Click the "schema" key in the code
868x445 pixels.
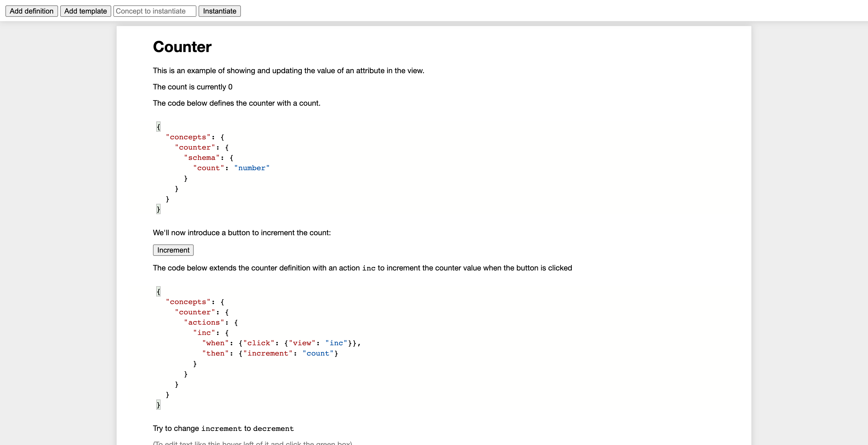tap(202, 157)
